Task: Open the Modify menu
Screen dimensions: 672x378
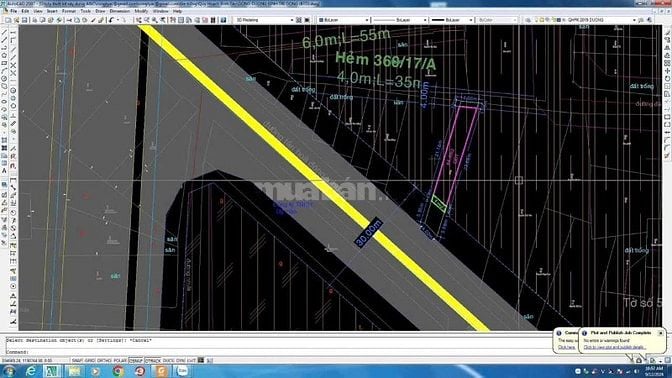Action: click(x=141, y=11)
